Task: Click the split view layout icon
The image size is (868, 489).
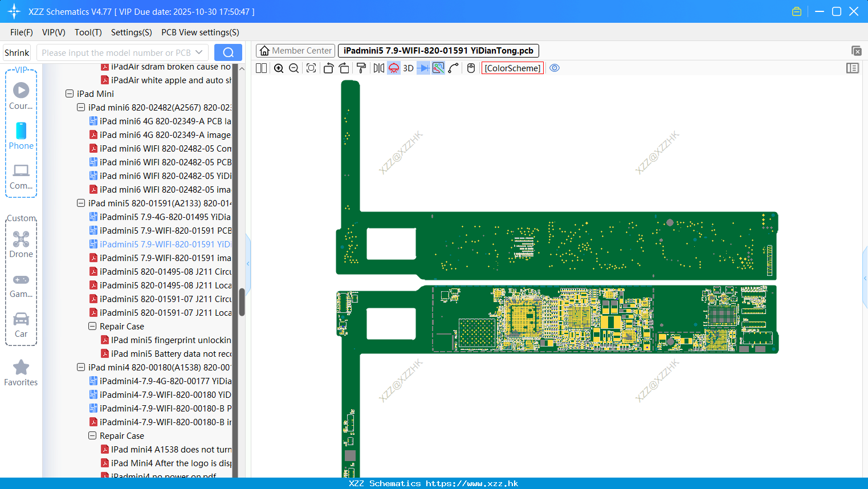Action: pyautogui.click(x=261, y=68)
